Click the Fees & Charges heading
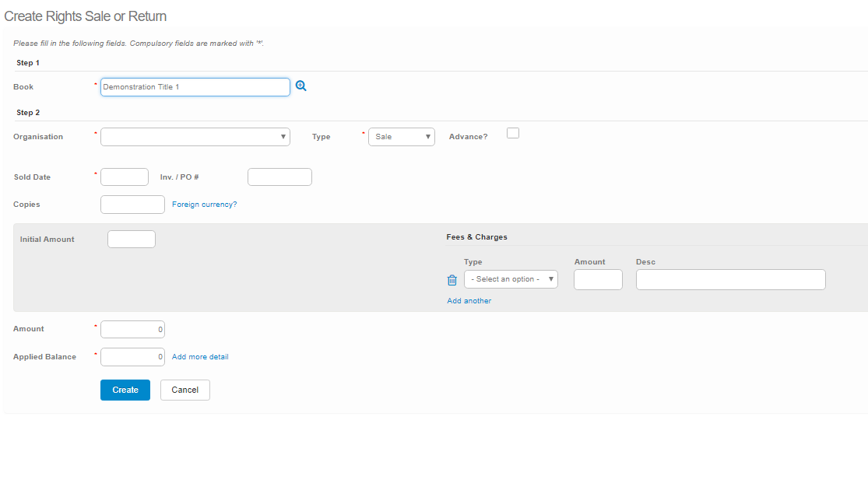Image resolution: width=868 pixels, height=483 pixels. click(476, 236)
